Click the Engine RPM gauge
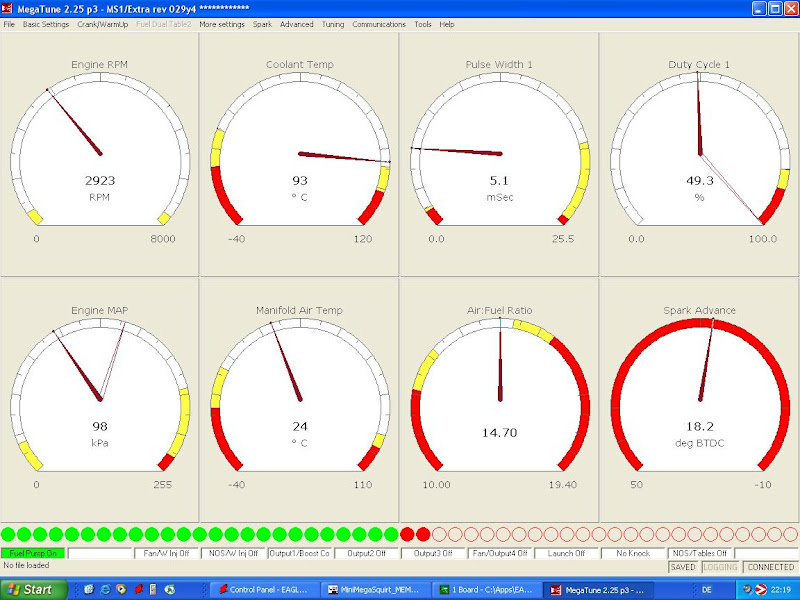 (99, 153)
